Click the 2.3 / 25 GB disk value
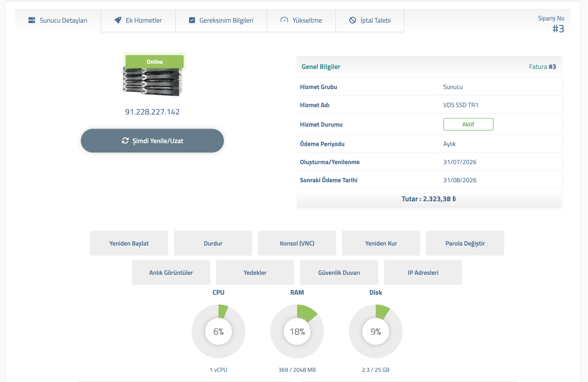Screen dimensions: 588x382 click(376, 370)
